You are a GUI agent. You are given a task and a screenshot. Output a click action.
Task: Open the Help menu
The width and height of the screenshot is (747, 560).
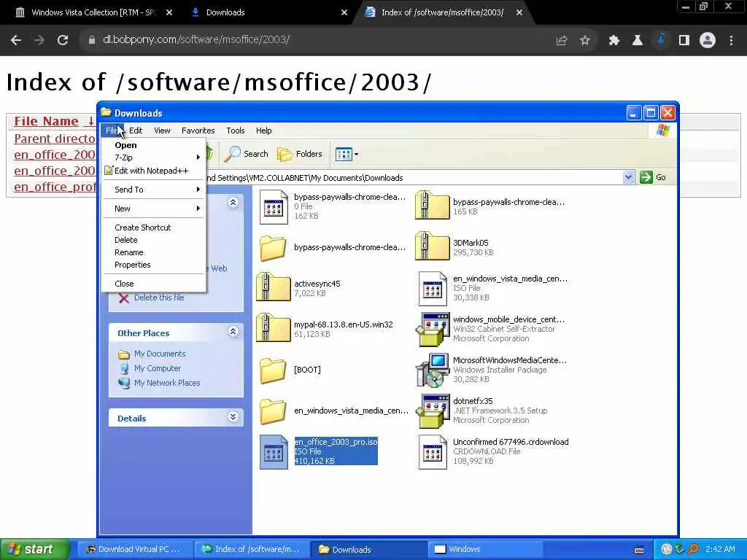pyautogui.click(x=263, y=131)
